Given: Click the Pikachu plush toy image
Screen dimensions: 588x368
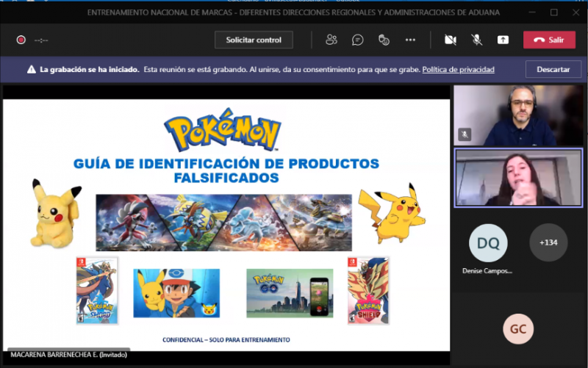Looking at the screenshot, I should pos(56,213).
